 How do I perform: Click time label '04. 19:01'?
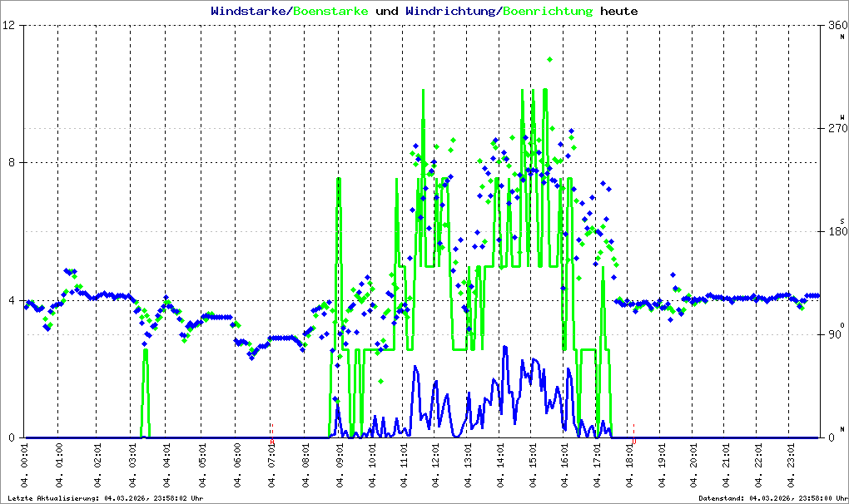click(x=661, y=466)
